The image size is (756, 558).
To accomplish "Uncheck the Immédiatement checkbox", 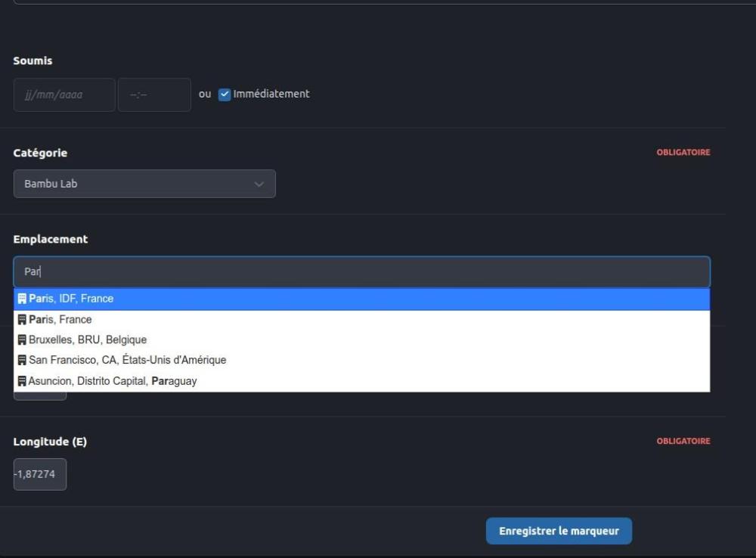I will [225, 94].
